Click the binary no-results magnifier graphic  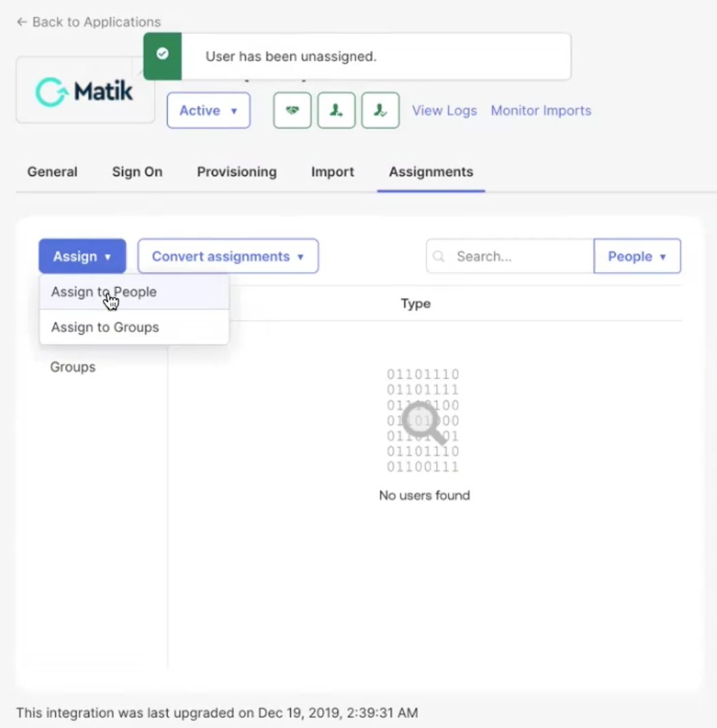(423, 420)
